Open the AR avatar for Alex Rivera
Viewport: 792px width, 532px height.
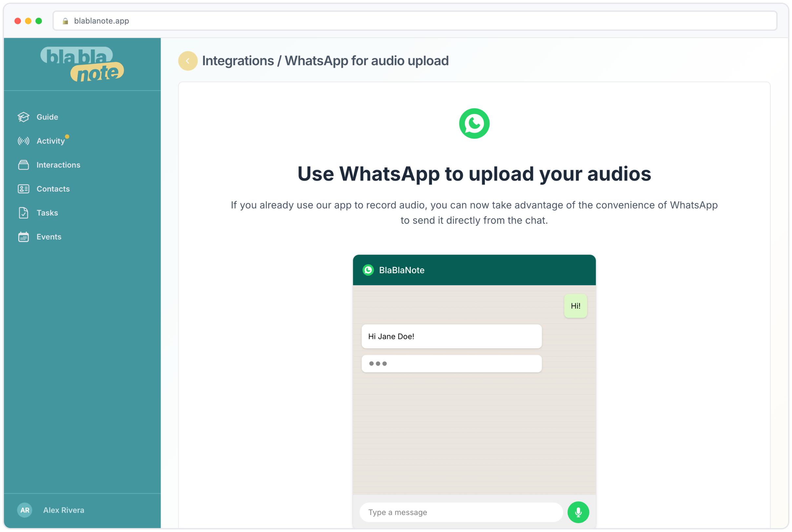(25, 510)
